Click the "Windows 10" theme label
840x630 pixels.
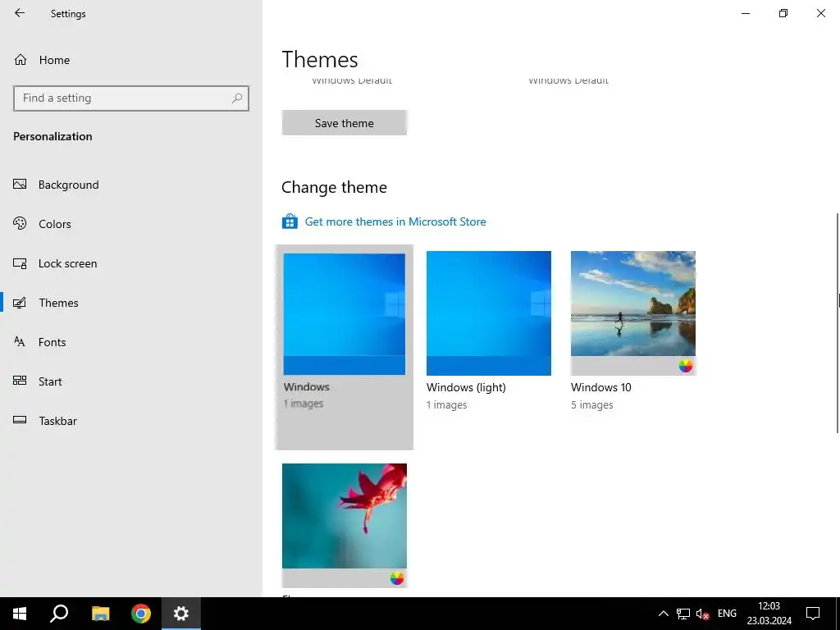click(x=601, y=387)
